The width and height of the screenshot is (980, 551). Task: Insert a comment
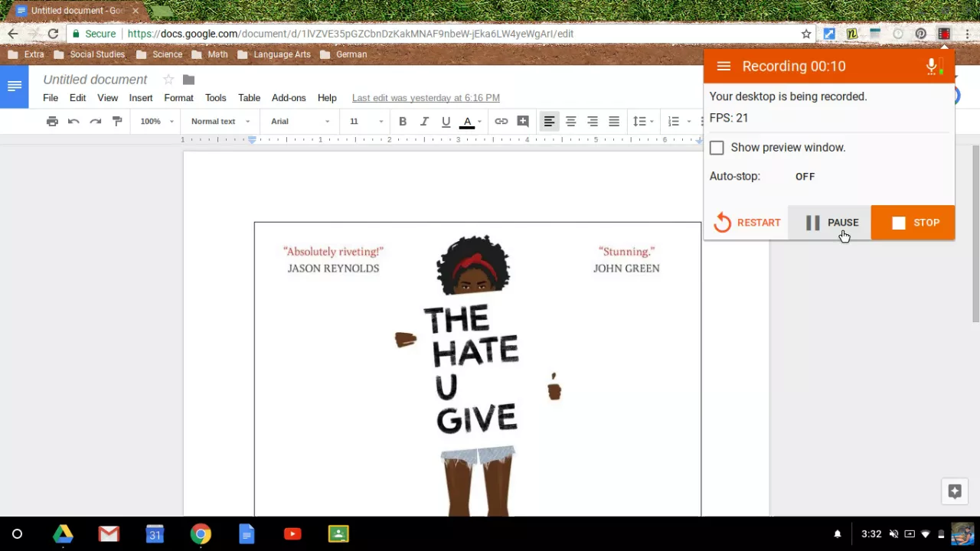[523, 121]
